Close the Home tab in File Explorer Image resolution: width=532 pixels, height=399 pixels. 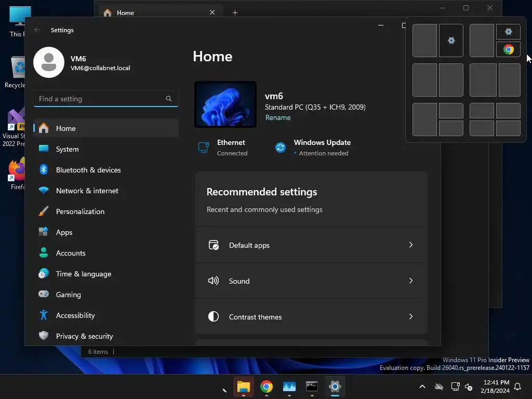tap(212, 12)
